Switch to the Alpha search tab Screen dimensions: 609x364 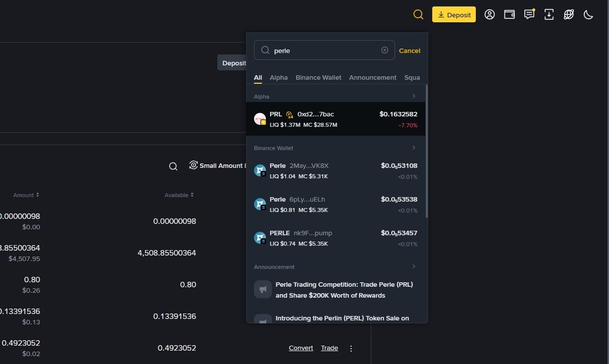click(279, 77)
